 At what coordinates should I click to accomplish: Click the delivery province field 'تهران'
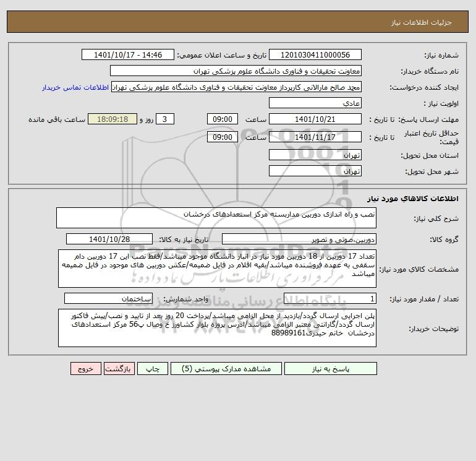pos(315,155)
